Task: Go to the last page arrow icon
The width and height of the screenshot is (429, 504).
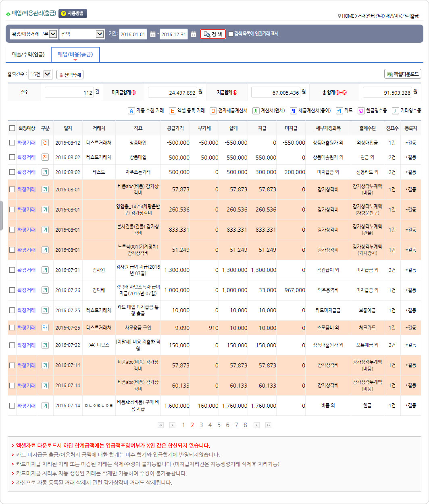Action: click(x=268, y=425)
